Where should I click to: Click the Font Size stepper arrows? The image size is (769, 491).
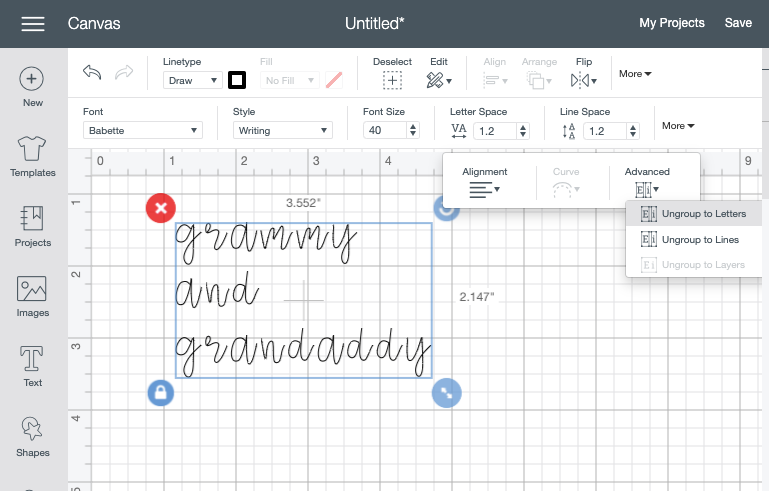413,130
